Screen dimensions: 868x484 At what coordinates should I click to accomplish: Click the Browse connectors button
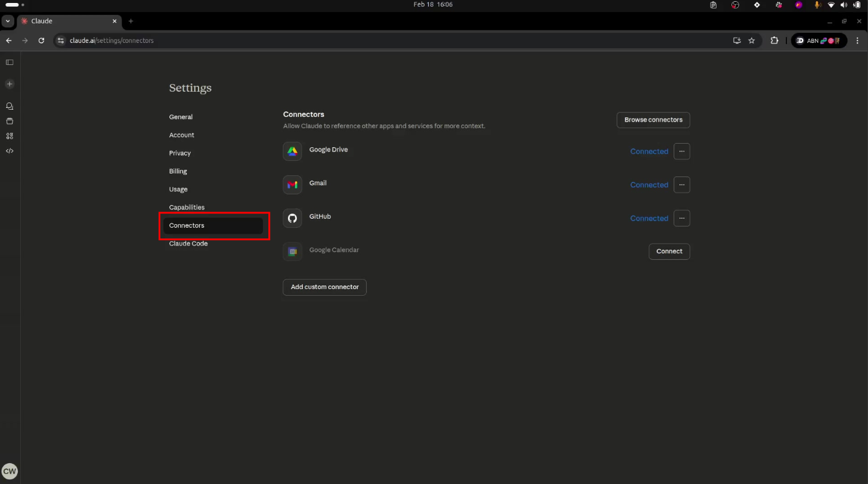653,120
